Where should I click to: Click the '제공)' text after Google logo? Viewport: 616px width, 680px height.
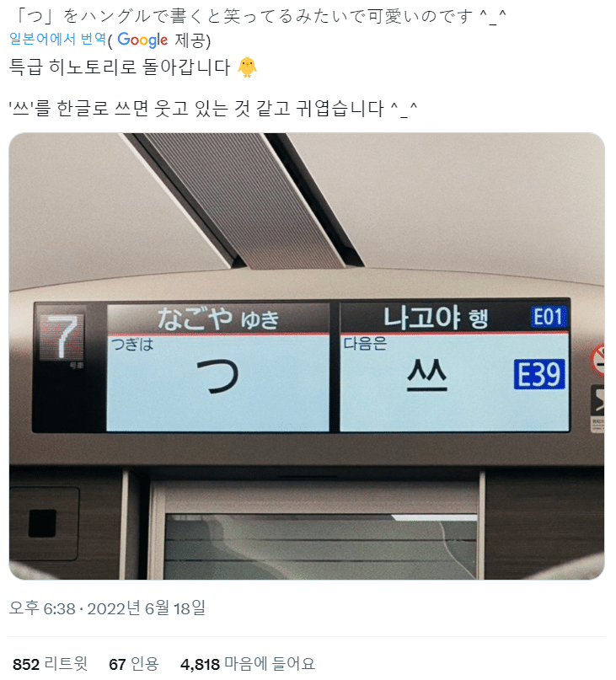pyautogui.click(x=193, y=40)
